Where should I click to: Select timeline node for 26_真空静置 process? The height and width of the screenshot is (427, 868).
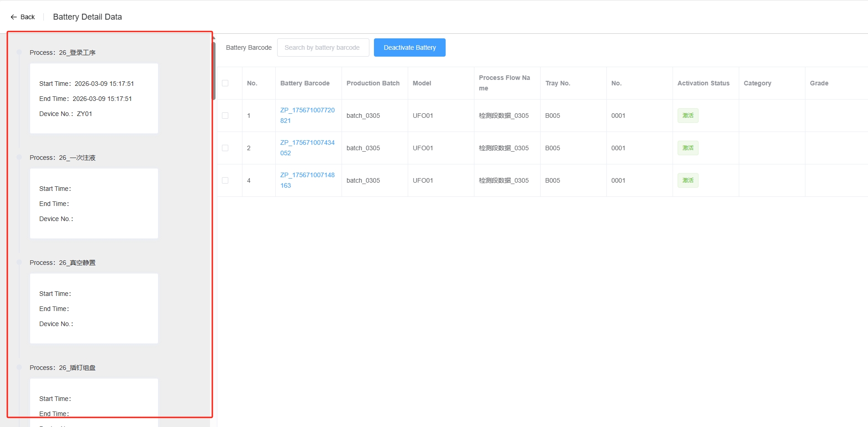19,262
